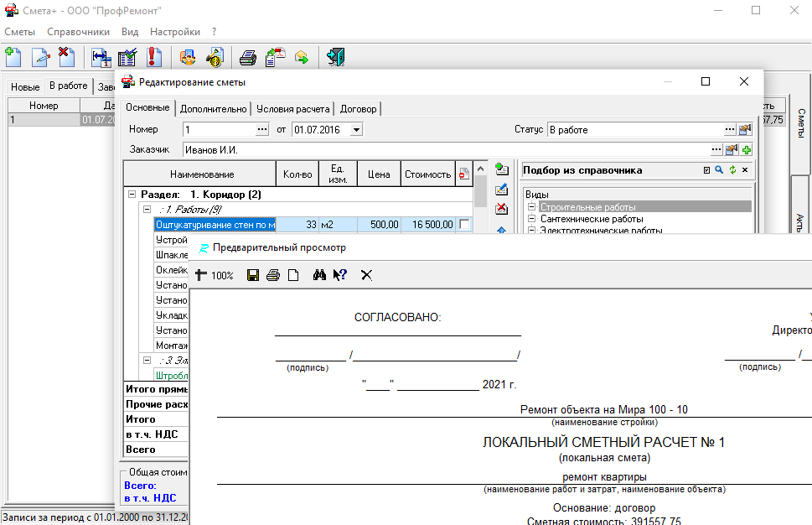This screenshot has width=812, height=525.
Task: Click binoculars search icon in preview
Action: click(319, 275)
